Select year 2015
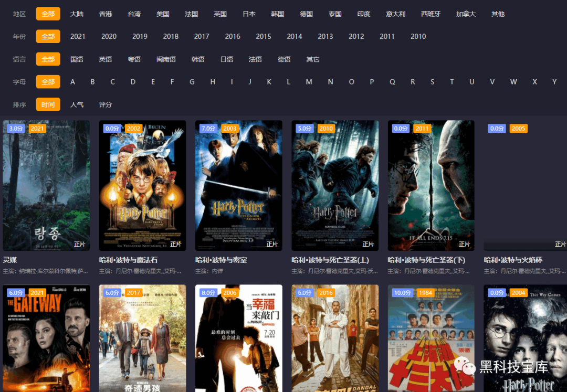 (263, 37)
